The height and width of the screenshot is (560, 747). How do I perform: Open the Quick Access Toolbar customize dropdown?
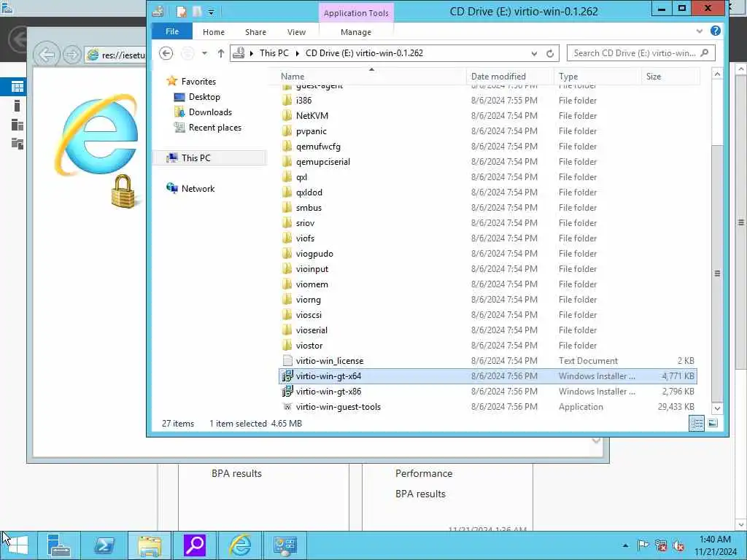(211, 12)
